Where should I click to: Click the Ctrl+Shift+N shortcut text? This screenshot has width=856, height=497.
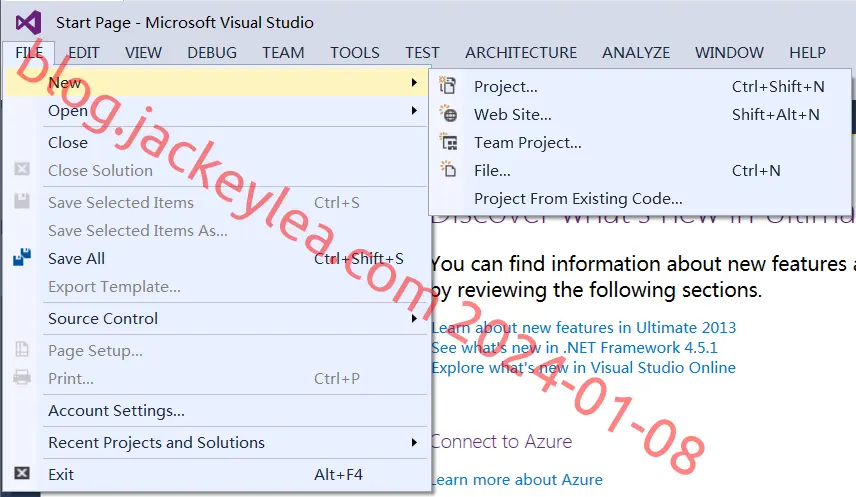pyautogui.click(x=778, y=86)
